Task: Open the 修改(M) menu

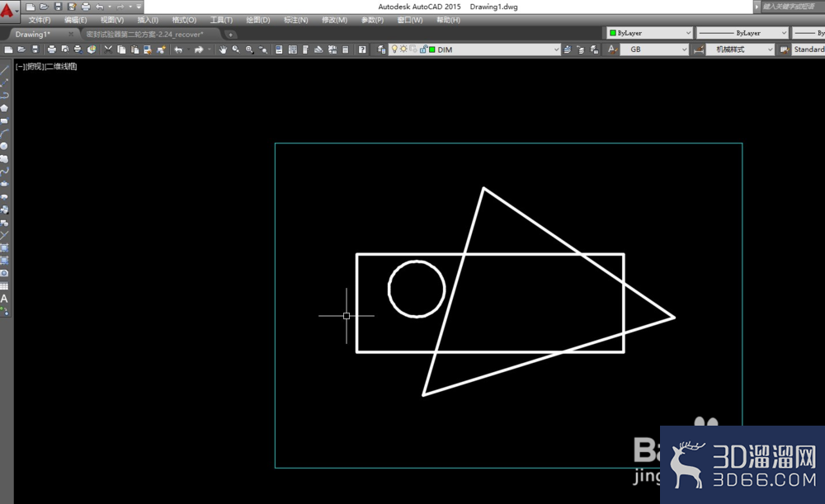Action: coord(334,20)
